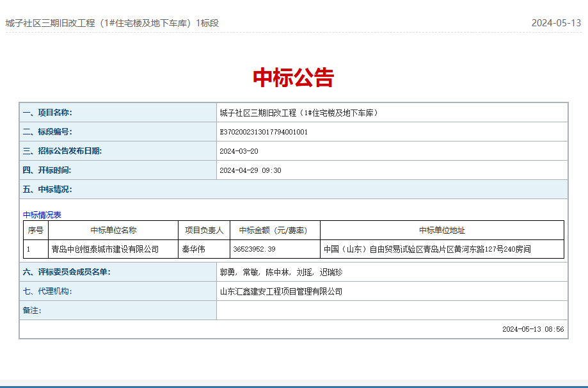
Task: Select project name value 城子社区三期旧改工程（1#住宅楼及地下车库）
Action: click(x=299, y=113)
